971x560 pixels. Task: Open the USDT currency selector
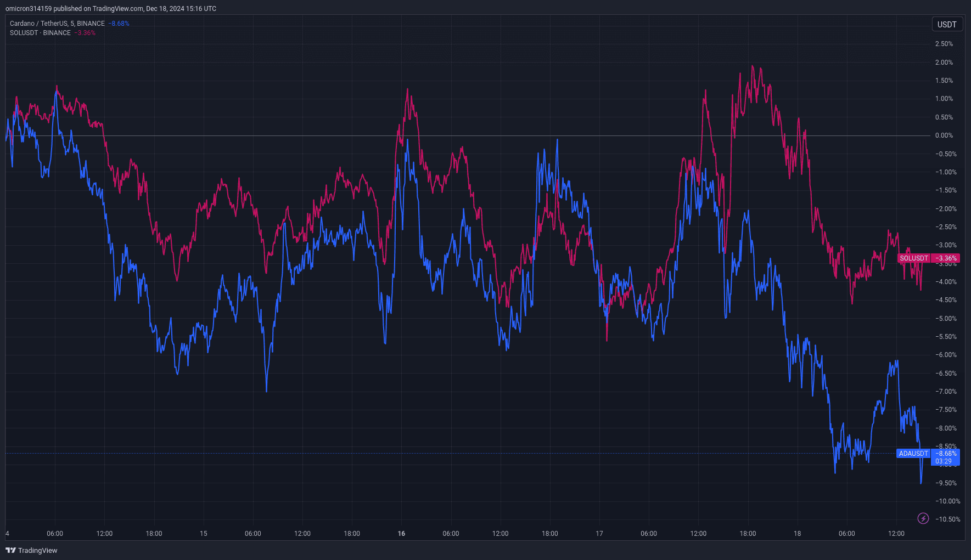click(947, 24)
